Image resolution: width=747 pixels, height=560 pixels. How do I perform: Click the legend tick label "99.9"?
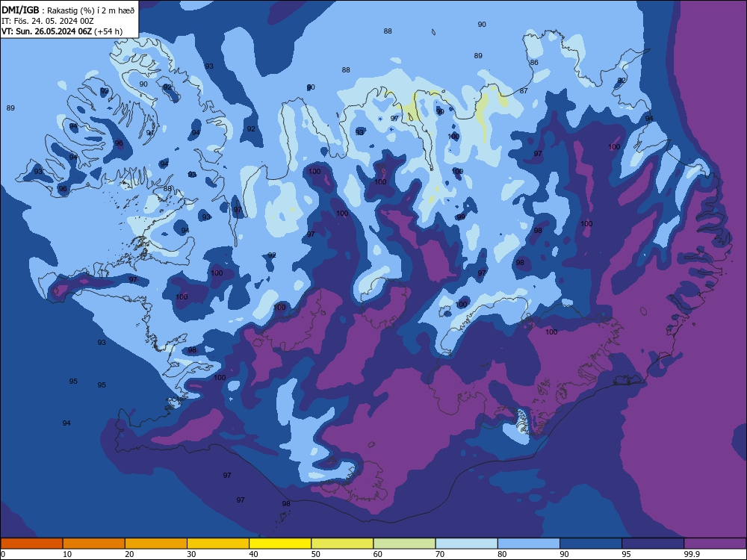click(691, 554)
